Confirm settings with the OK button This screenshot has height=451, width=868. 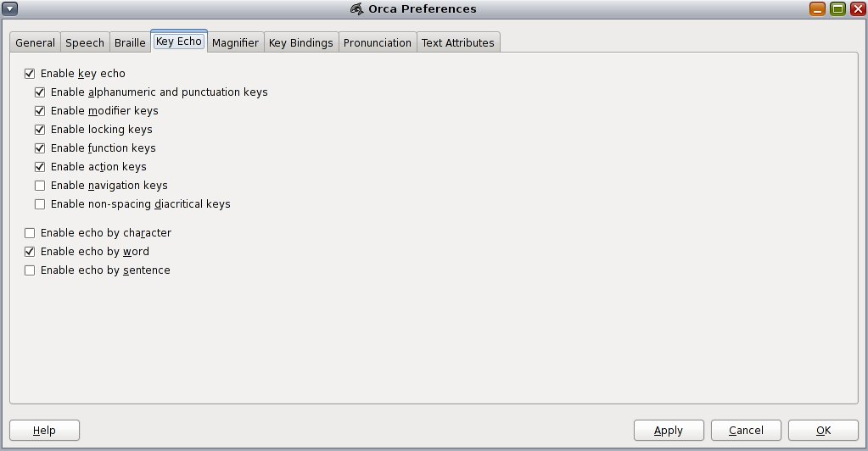[x=823, y=431]
